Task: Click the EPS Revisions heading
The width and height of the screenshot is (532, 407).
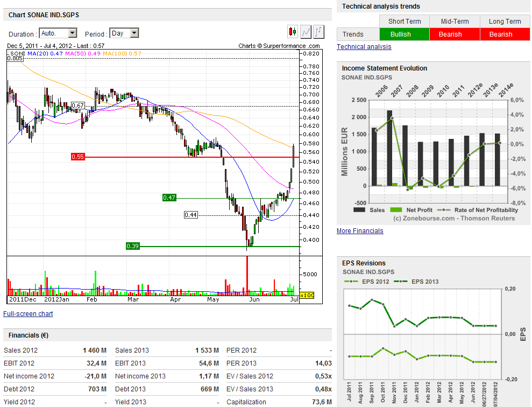Action: pos(364,263)
